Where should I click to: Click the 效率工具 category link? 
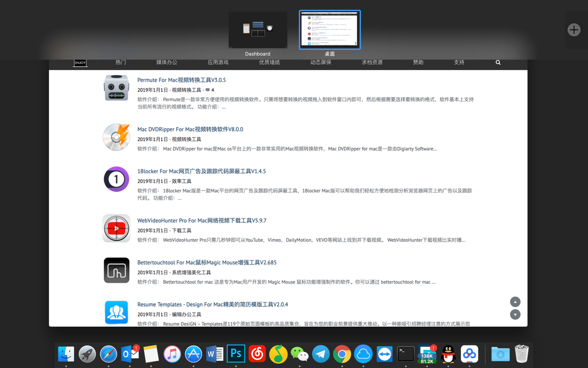pyautogui.click(x=181, y=182)
